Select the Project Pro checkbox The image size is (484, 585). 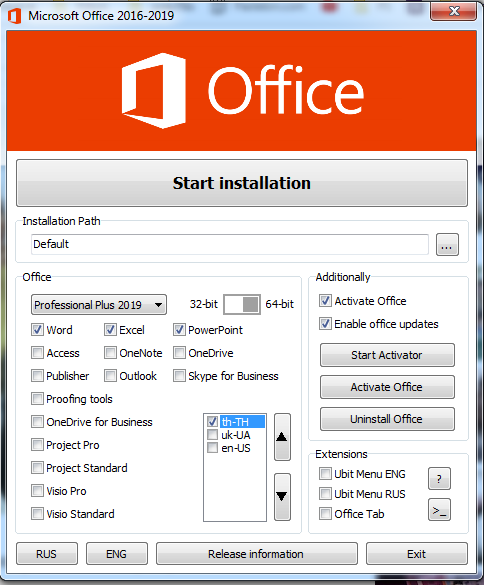[37, 445]
